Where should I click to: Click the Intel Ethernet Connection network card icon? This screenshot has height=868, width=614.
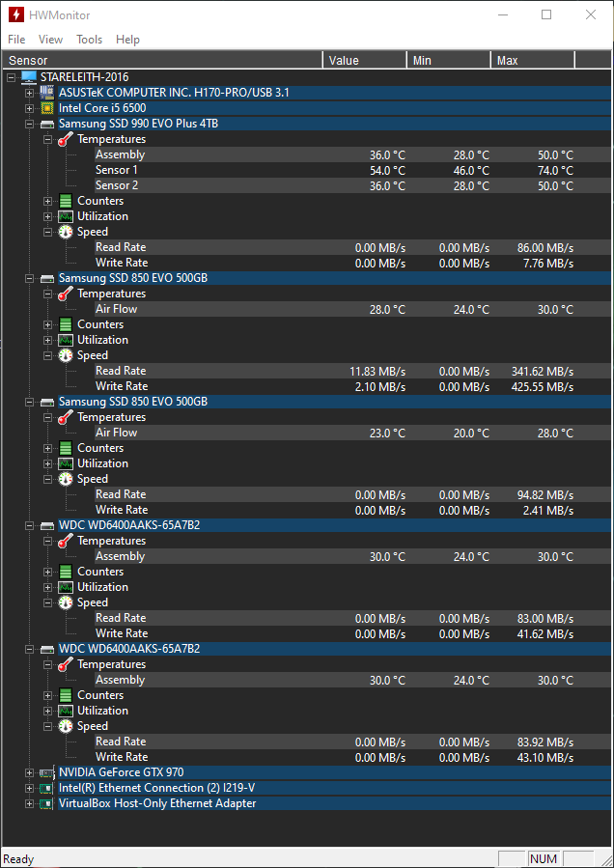click(x=47, y=788)
